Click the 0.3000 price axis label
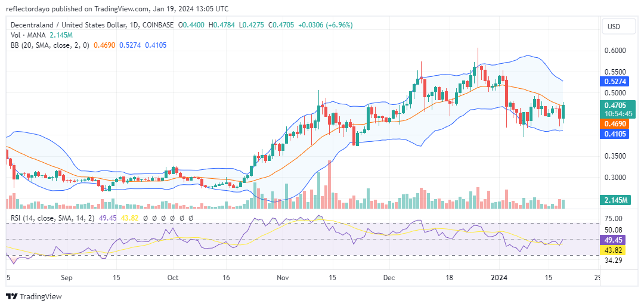This screenshot has width=644, height=307. coord(615,177)
